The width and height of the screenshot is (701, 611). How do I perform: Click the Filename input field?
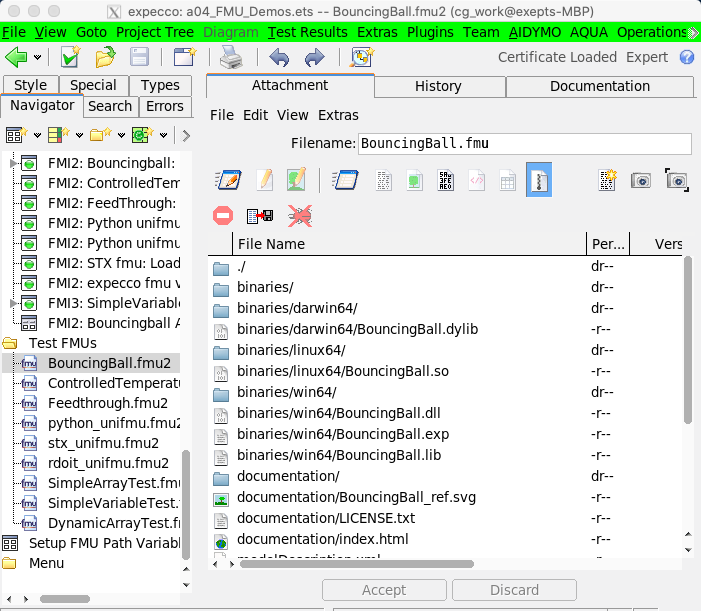coord(524,144)
